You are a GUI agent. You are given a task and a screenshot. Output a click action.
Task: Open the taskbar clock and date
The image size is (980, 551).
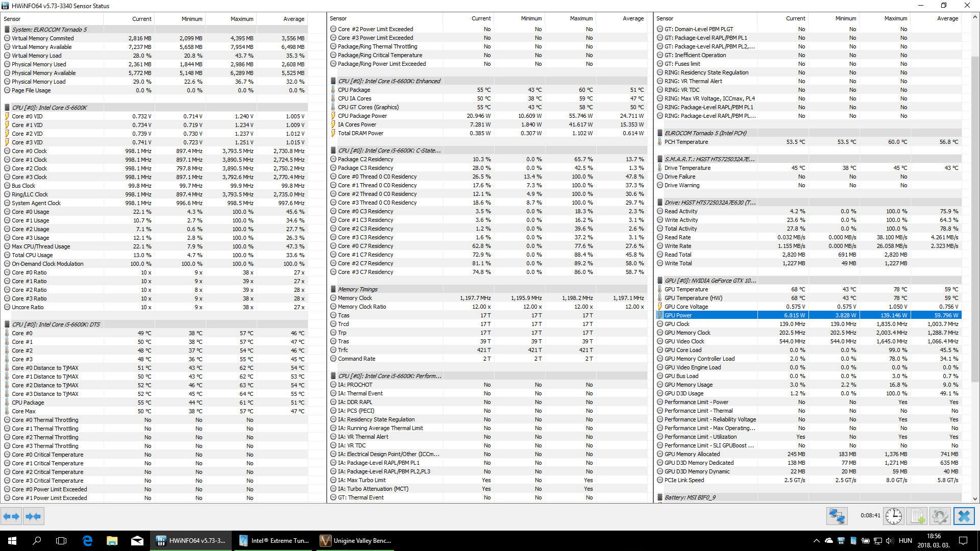934,541
